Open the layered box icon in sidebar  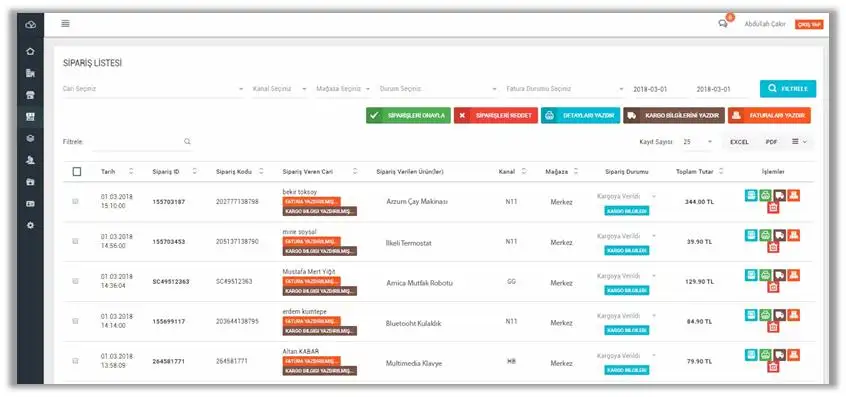[x=30, y=138]
